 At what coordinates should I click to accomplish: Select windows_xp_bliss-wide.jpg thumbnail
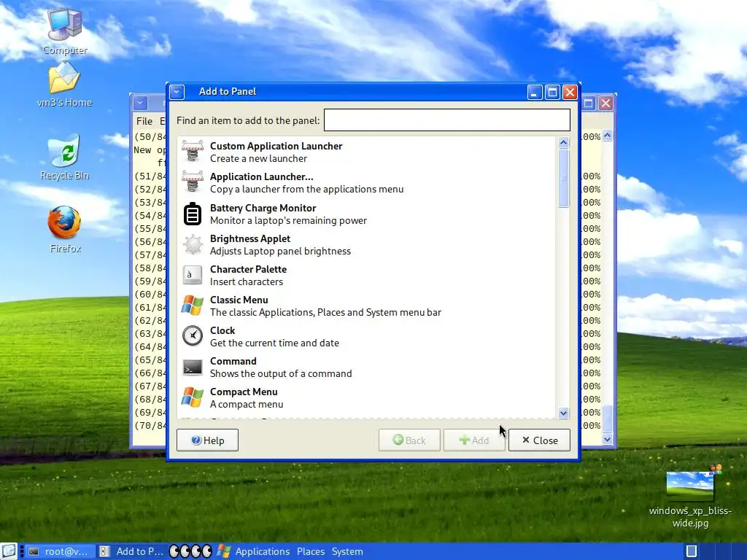pos(690,486)
